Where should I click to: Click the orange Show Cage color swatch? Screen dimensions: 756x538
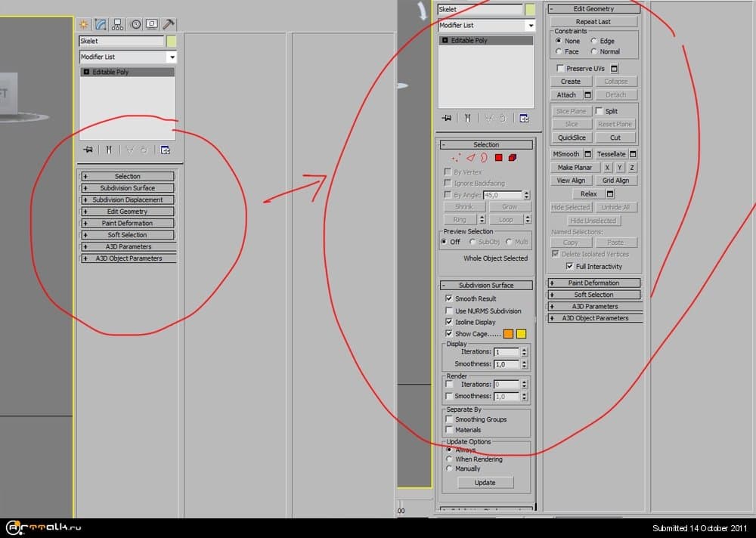click(508, 333)
